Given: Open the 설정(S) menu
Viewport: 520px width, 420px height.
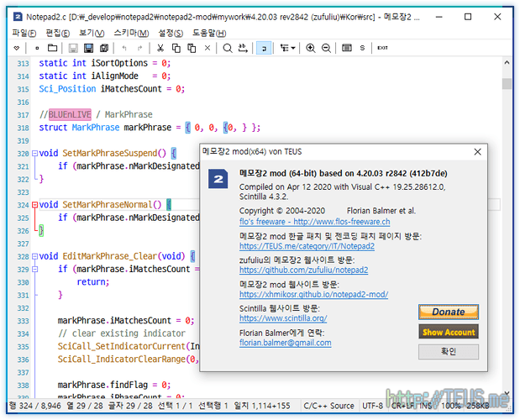Looking at the screenshot, I should click(171, 33).
